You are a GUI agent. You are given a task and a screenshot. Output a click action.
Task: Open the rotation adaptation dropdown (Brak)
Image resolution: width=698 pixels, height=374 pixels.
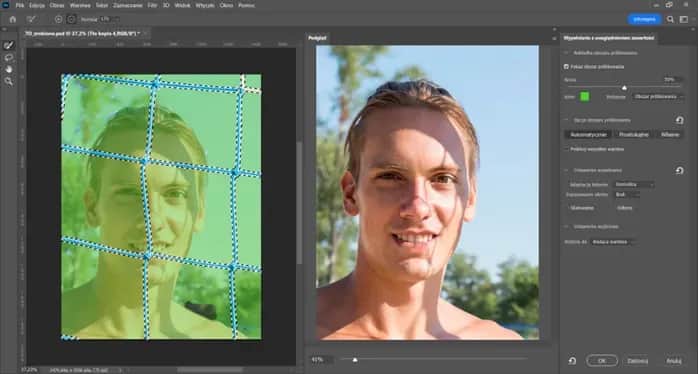coord(627,195)
